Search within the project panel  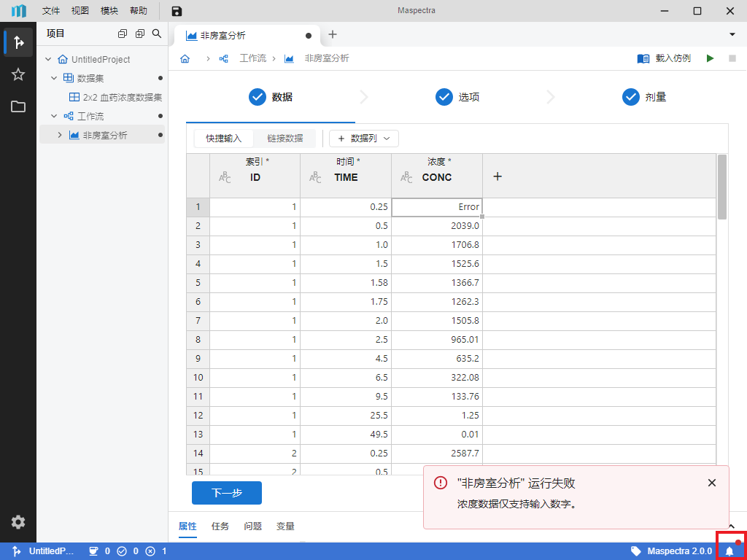(156, 34)
